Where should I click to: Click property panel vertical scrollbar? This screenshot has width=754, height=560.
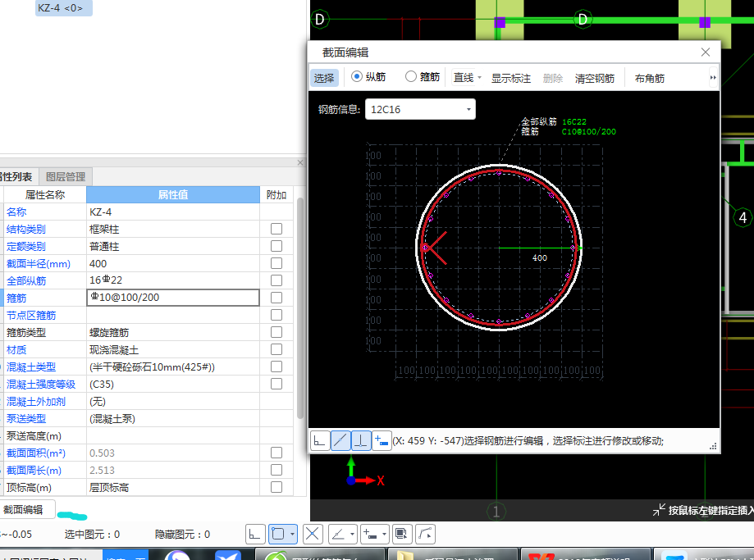click(x=300, y=307)
